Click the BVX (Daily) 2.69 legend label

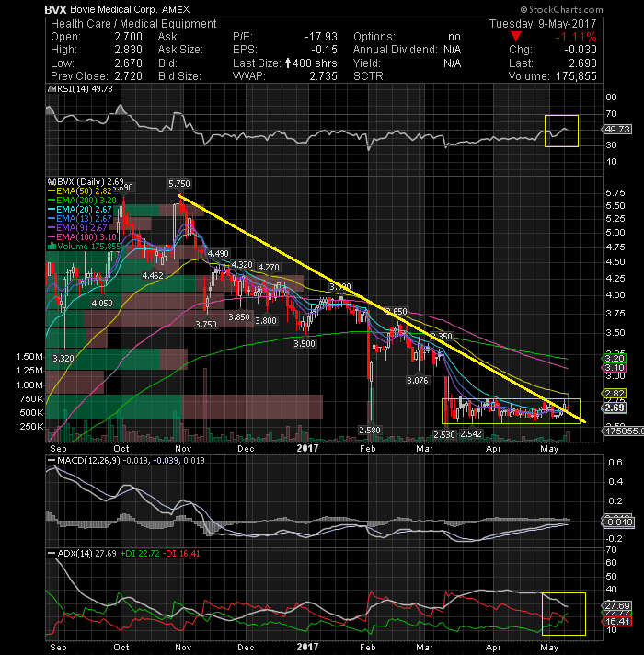tap(90, 182)
